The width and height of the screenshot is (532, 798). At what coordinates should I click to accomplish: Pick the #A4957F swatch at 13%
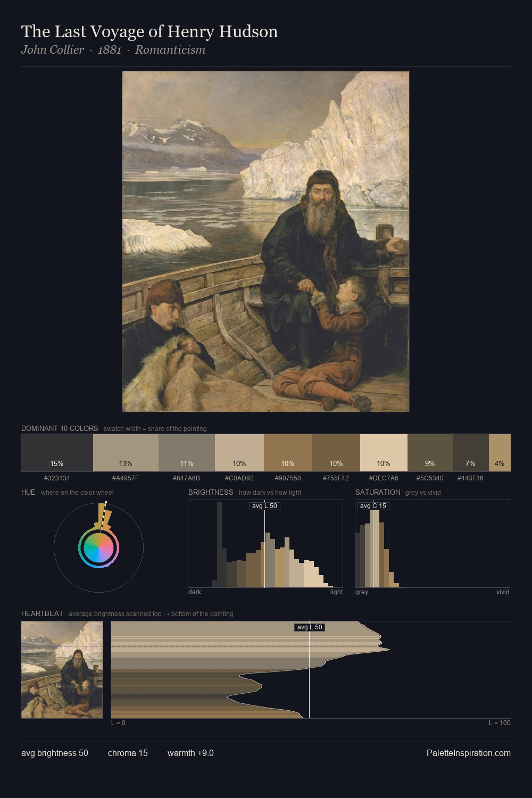pyautogui.click(x=126, y=453)
